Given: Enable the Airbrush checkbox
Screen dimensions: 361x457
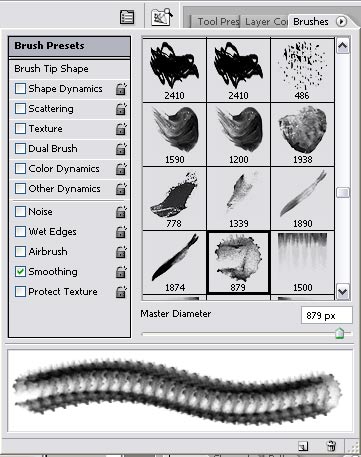Looking at the screenshot, I should (x=20, y=252).
